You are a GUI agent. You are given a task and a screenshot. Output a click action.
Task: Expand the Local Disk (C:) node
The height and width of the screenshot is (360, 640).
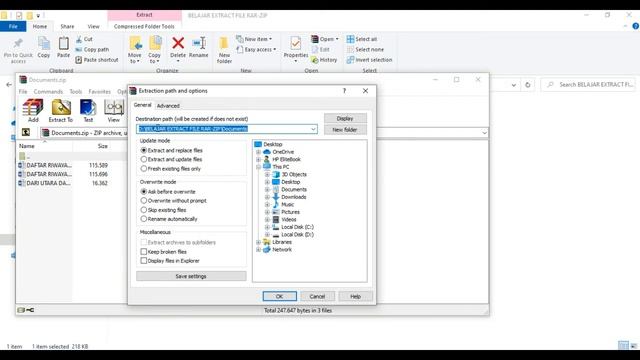(267, 227)
